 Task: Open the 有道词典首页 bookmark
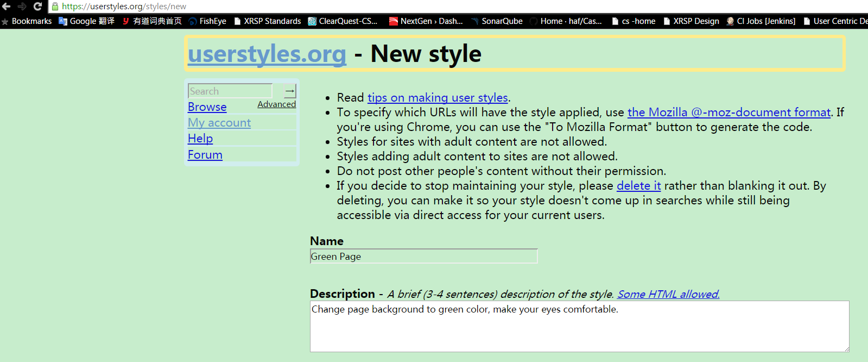tap(152, 21)
